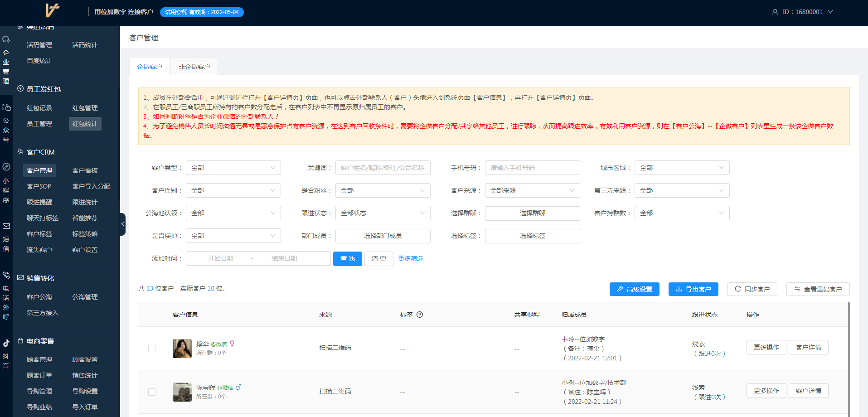
Task: Click the 选择标签 button
Action: coord(533,236)
